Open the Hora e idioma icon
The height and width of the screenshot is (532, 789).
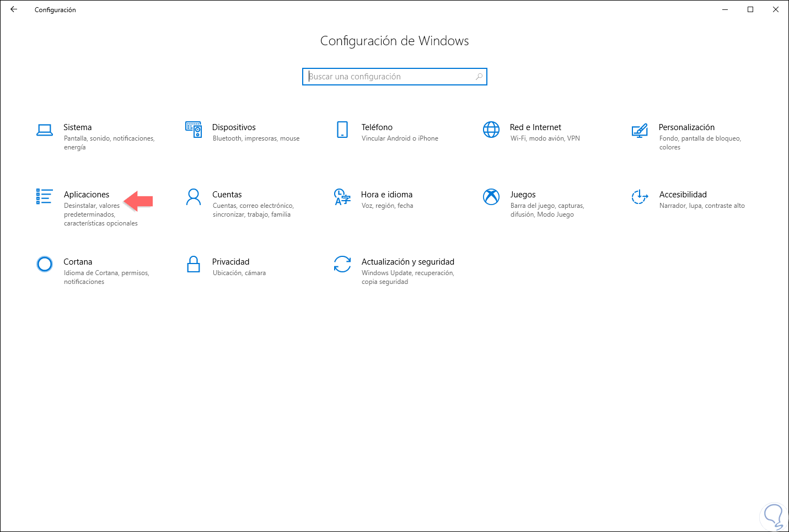pyautogui.click(x=342, y=197)
